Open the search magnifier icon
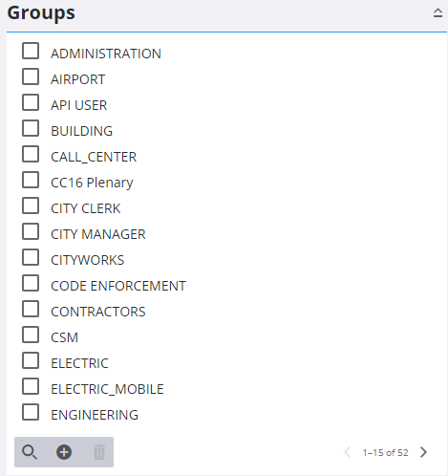 pos(30,452)
